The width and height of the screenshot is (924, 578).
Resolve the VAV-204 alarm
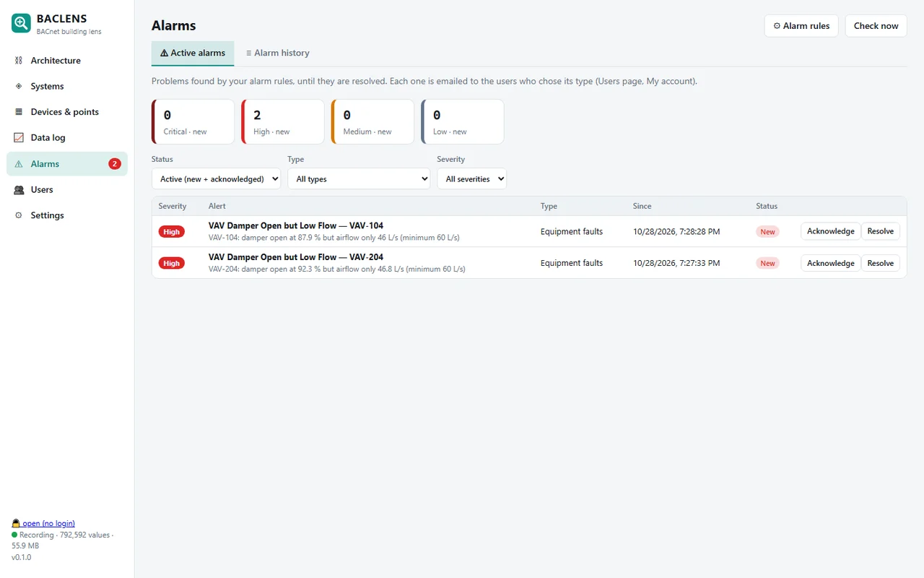(881, 263)
